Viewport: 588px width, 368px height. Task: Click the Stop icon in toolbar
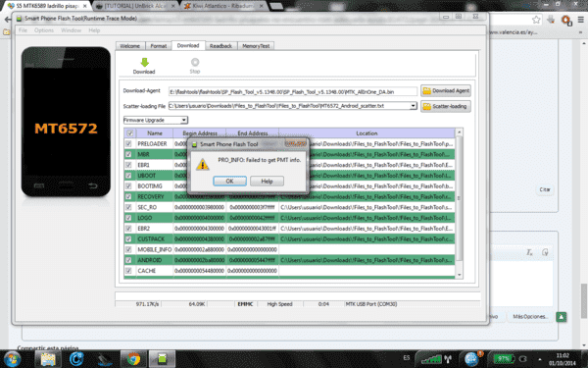pyautogui.click(x=195, y=62)
